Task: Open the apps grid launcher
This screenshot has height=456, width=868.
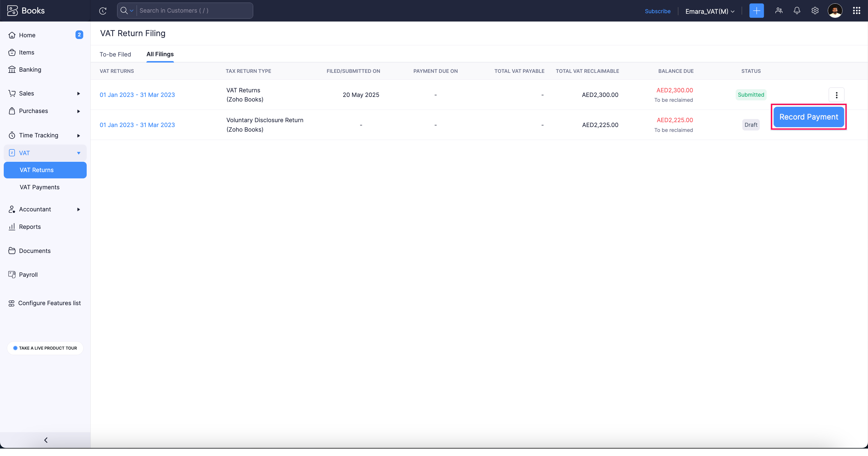Action: (857, 11)
